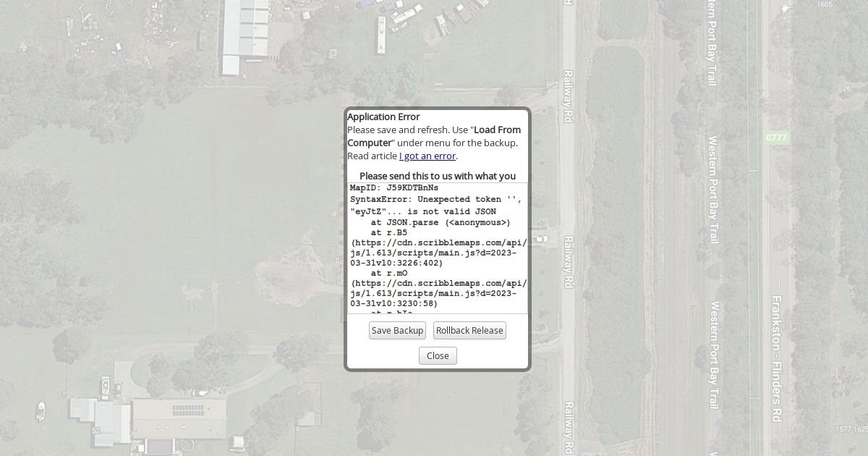Select the 'MapID: J59KDTBnNs' text line
The height and width of the screenshot is (456, 868).
click(394, 187)
